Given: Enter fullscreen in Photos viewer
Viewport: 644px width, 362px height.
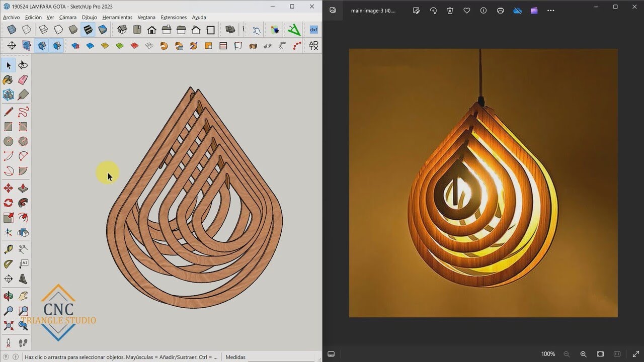Looking at the screenshot, I should tap(636, 354).
